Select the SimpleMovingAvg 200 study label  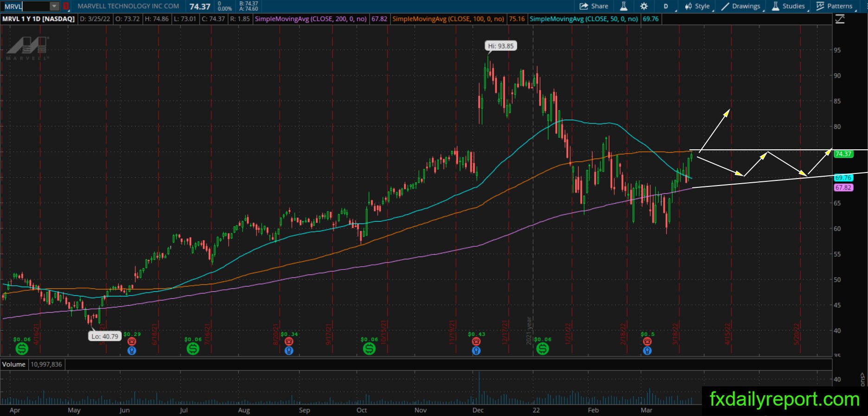(x=311, y=19)
